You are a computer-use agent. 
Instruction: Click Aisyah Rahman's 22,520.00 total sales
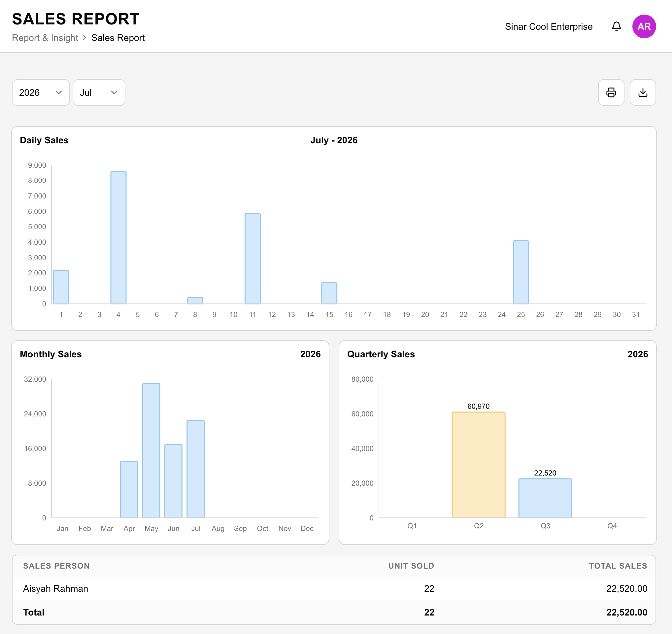click(x=627, y=588)
